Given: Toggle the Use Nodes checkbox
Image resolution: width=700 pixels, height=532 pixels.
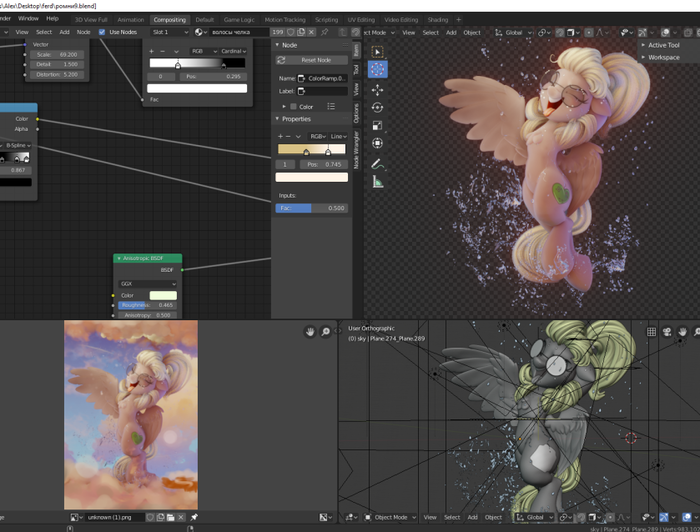Looking at the screenshot, I should (x=102, y=32).
